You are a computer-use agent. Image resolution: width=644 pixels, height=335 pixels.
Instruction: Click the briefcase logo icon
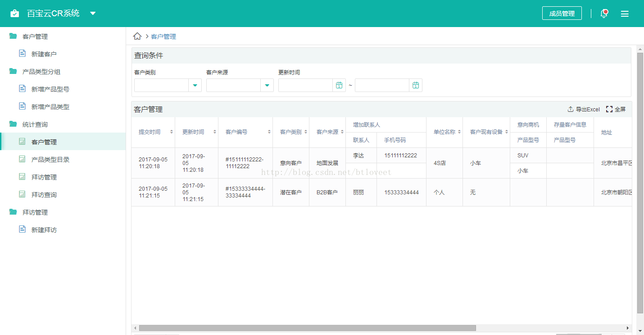point(15,14)
